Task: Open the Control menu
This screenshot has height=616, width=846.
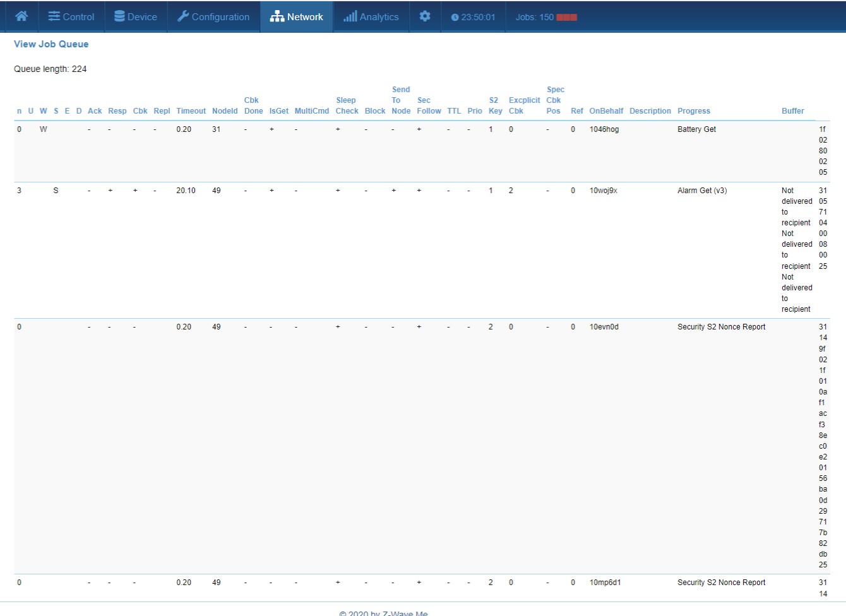Action: pyautogui.click(x=71, y=16)
